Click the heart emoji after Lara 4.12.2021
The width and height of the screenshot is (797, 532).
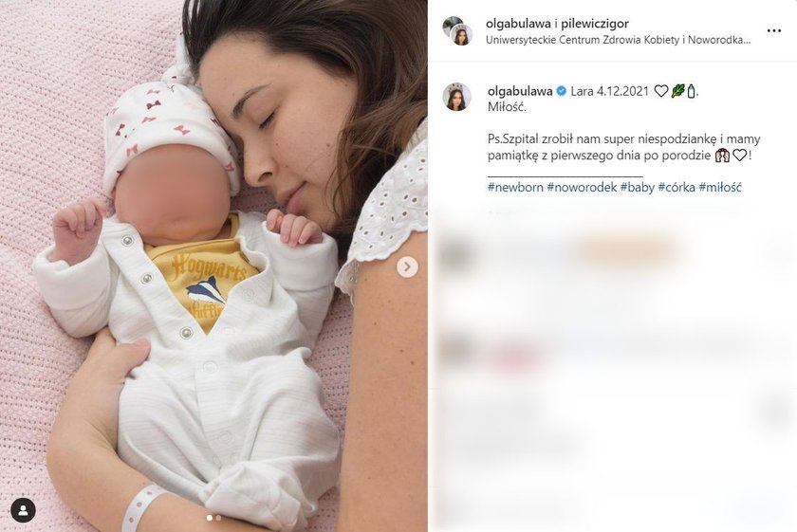pos(660,91)
